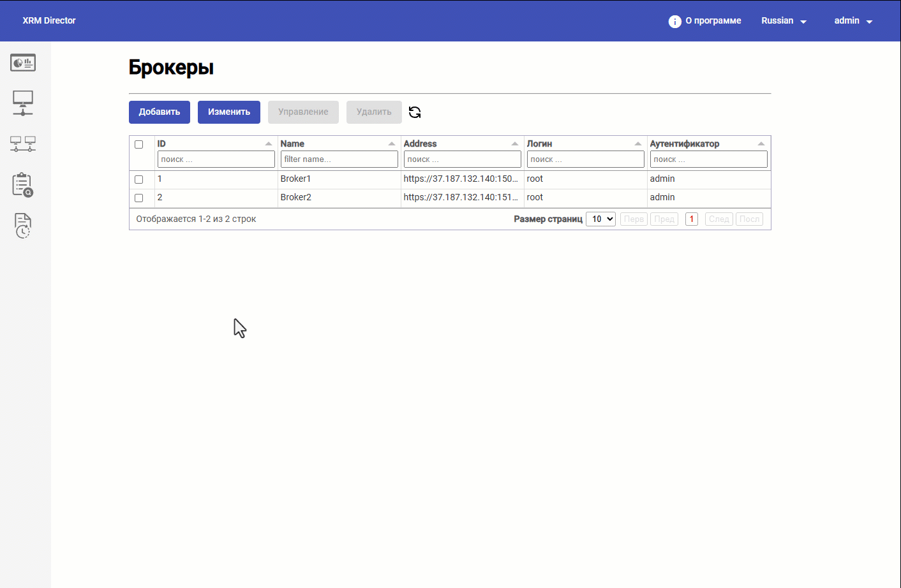
Task: Click the Address column search field
Action: [462, 159]
